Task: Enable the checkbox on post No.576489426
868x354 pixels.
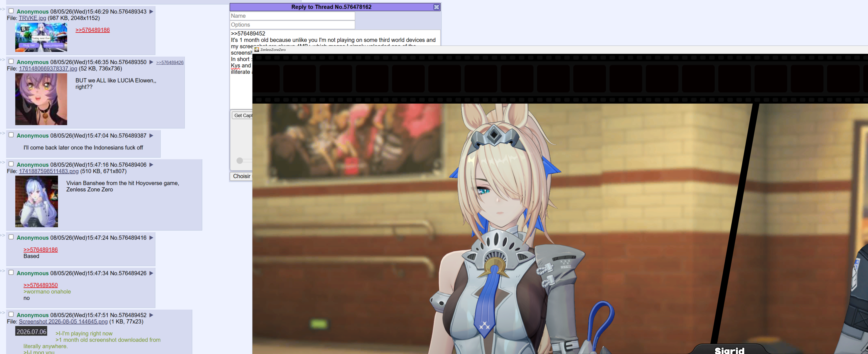Action: (11, 273)
